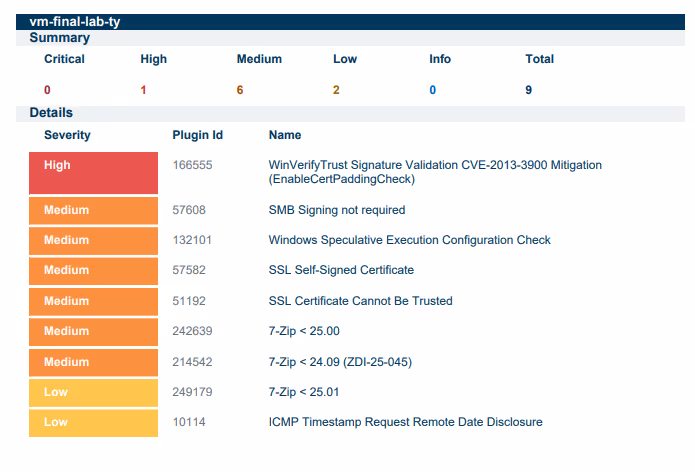Click the Info summary column label
Screen dimensions: 695x472
tap(440, 59)
